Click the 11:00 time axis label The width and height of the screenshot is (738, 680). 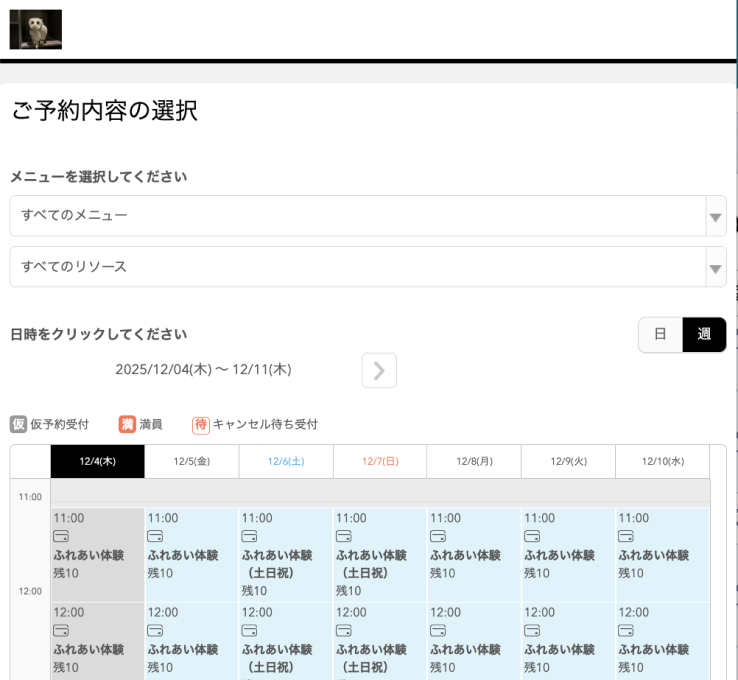coord(30,497)
